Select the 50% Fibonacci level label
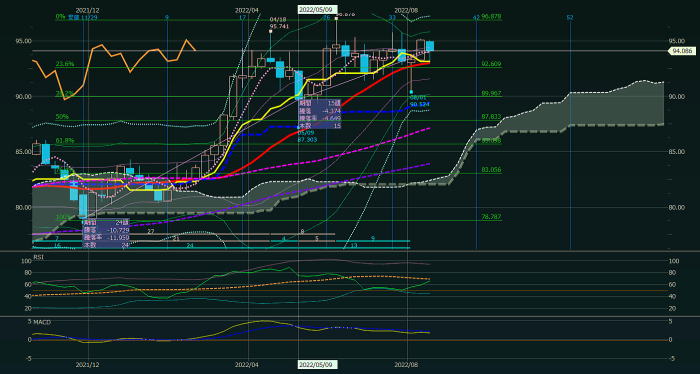The width and height of the screenshot is (700, 374). coord(62,117)
